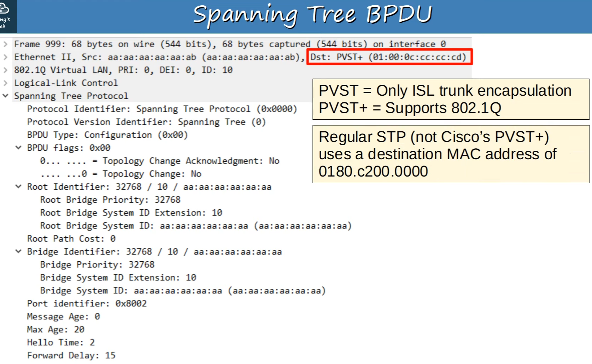Collapse the Spanning Tree Protocol section
This screenshot has height=364, width=592.
point(5,96)
